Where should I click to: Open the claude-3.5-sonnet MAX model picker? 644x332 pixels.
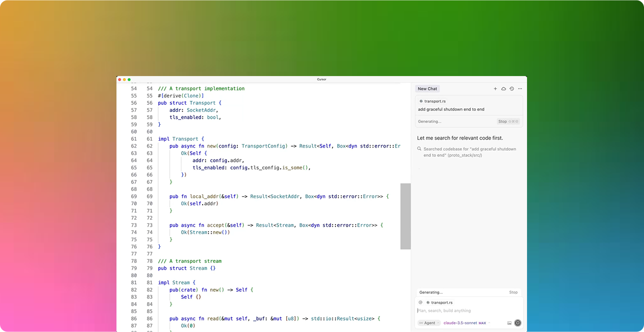tap(467, 323)
